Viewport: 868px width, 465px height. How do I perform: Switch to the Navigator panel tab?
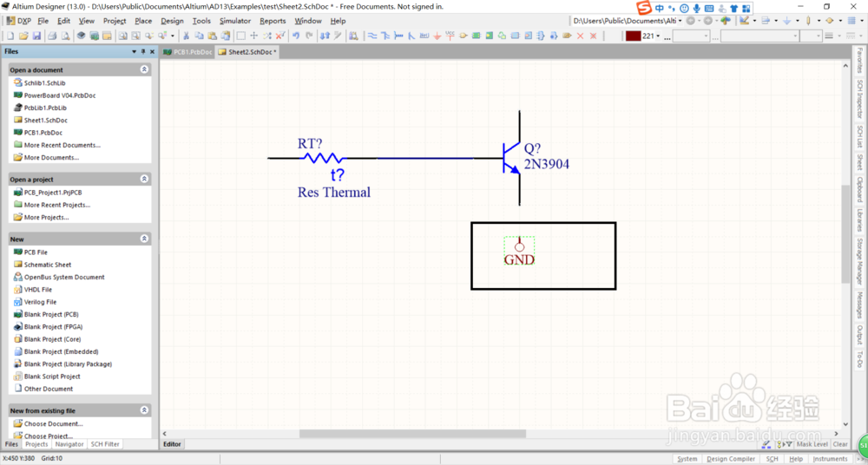[69, 444]
